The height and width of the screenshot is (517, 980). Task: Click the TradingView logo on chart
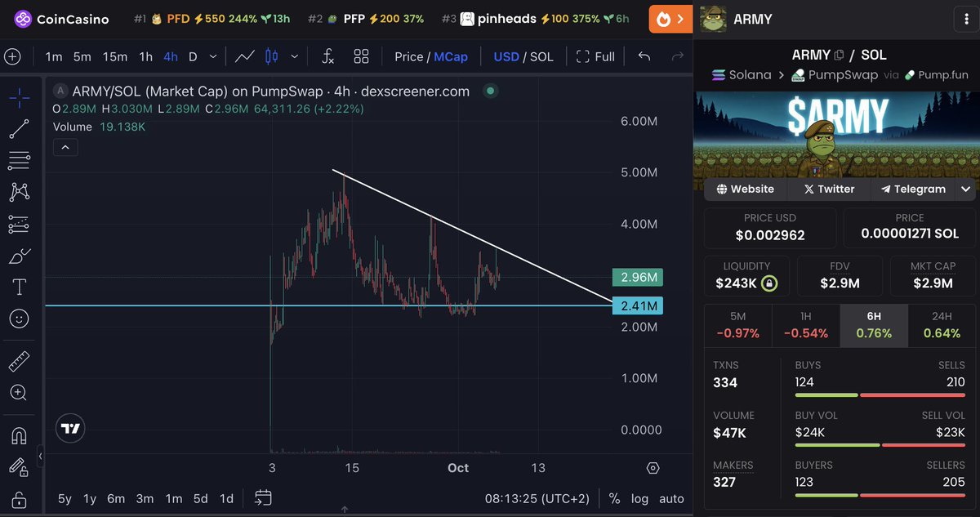pyautogui.click(x=71, y=428)
